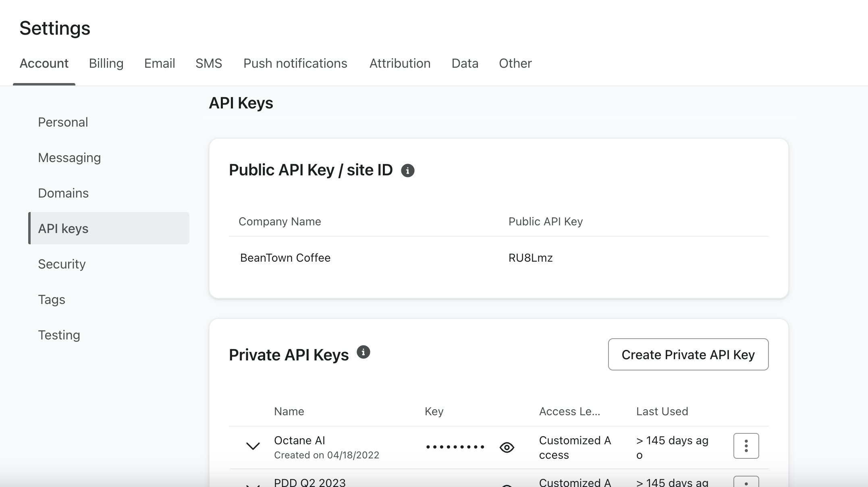Open the SMS settings tab
This screenshot has width=868, height=487.
(x=209, y=63)
